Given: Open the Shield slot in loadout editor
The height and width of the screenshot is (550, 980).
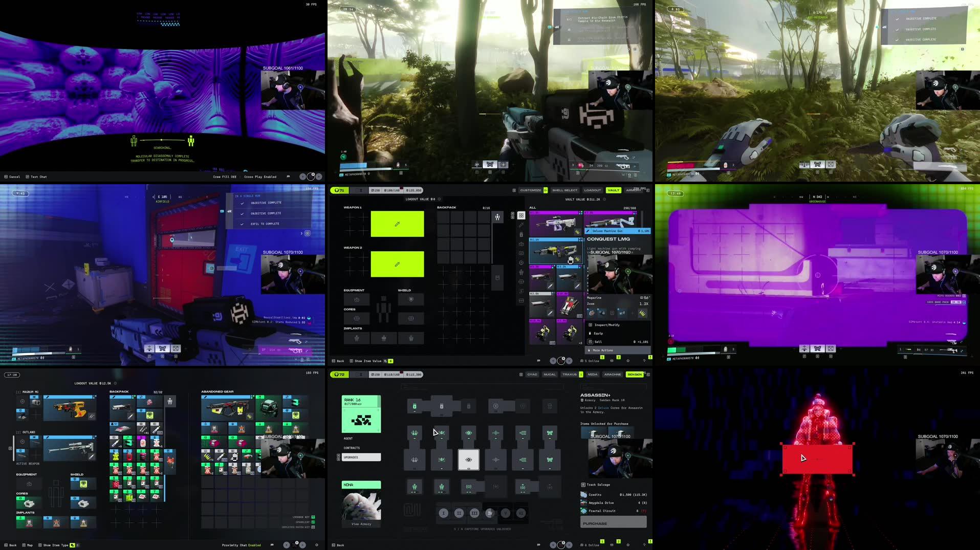Looking at the screenshot, I should coord(411,299).
